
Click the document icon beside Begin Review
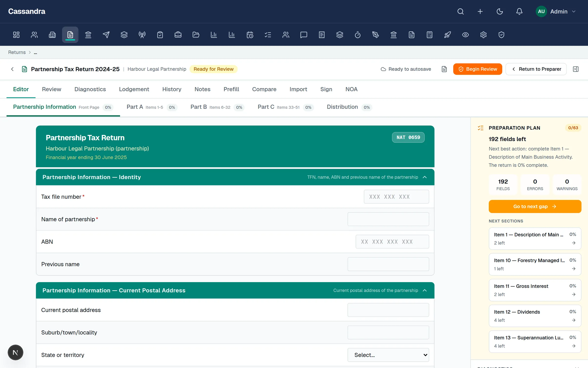(444, 69)
